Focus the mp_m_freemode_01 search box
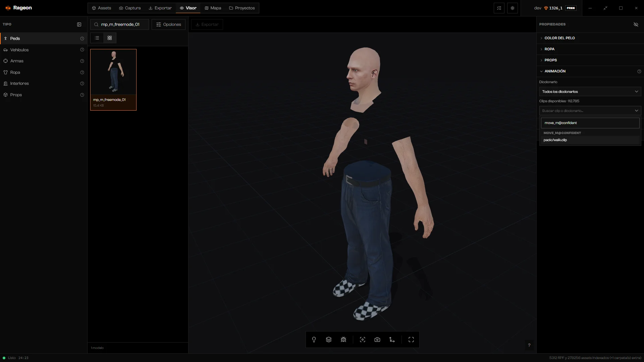 pos(119,24)
